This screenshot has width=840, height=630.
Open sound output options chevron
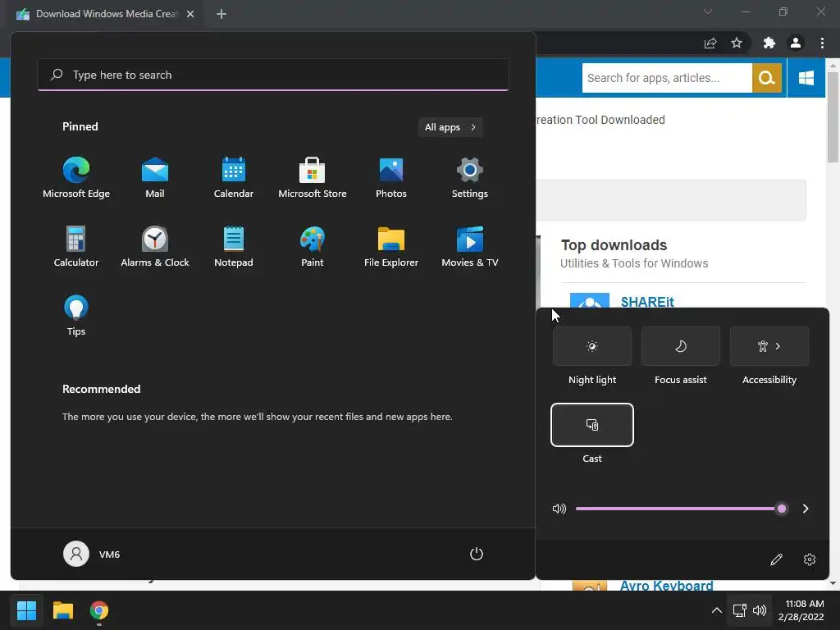806,509
